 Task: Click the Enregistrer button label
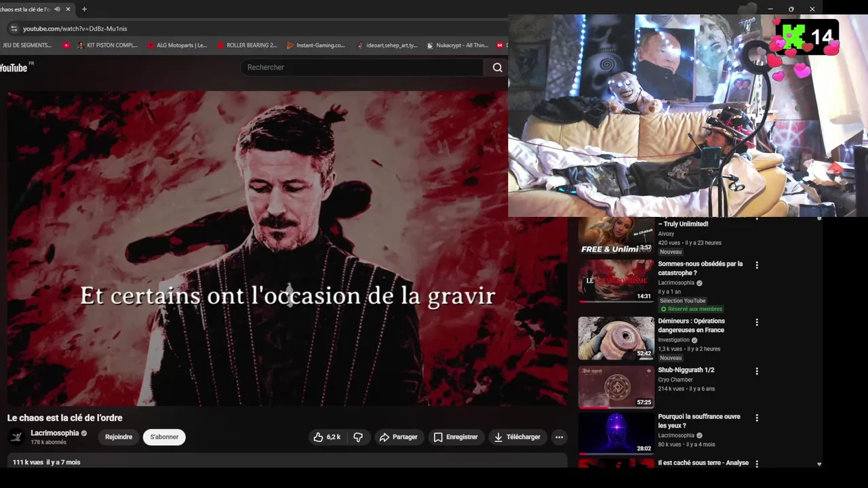(462, 437)
